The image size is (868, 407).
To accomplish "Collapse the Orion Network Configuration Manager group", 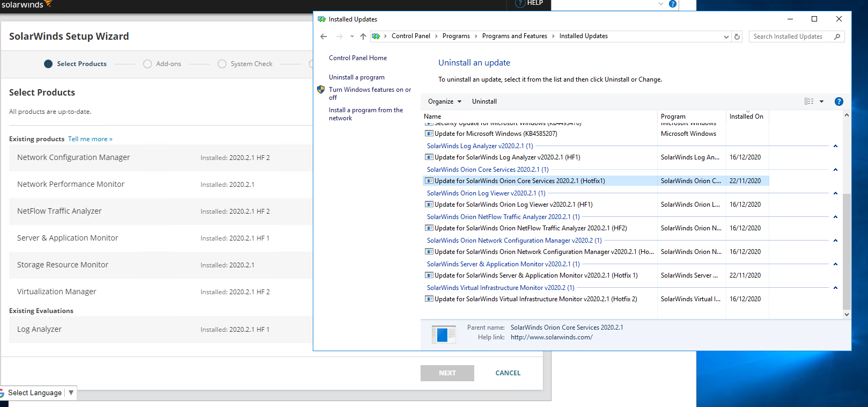I will pos(835,241).
